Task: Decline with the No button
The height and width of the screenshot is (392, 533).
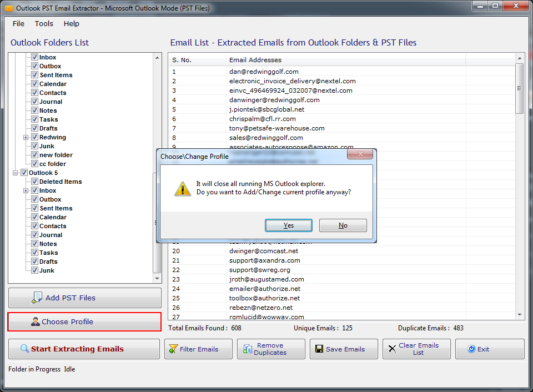Action: pos(343,225)
